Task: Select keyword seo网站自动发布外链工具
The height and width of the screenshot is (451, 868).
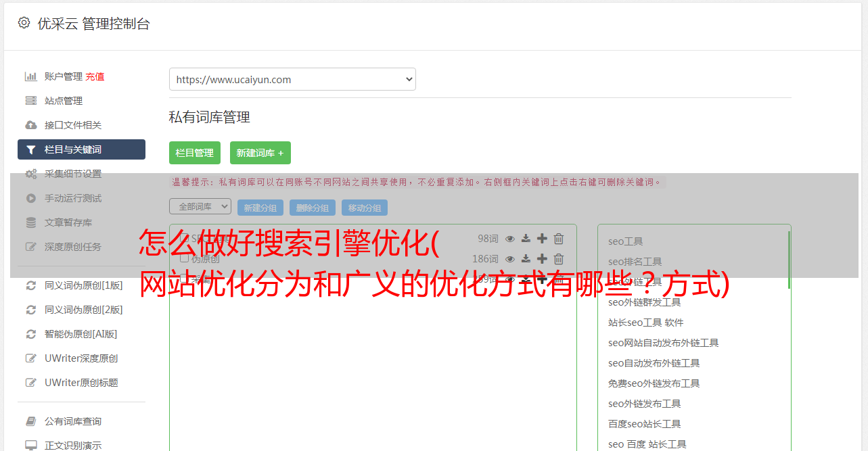Action: (664, 343)
